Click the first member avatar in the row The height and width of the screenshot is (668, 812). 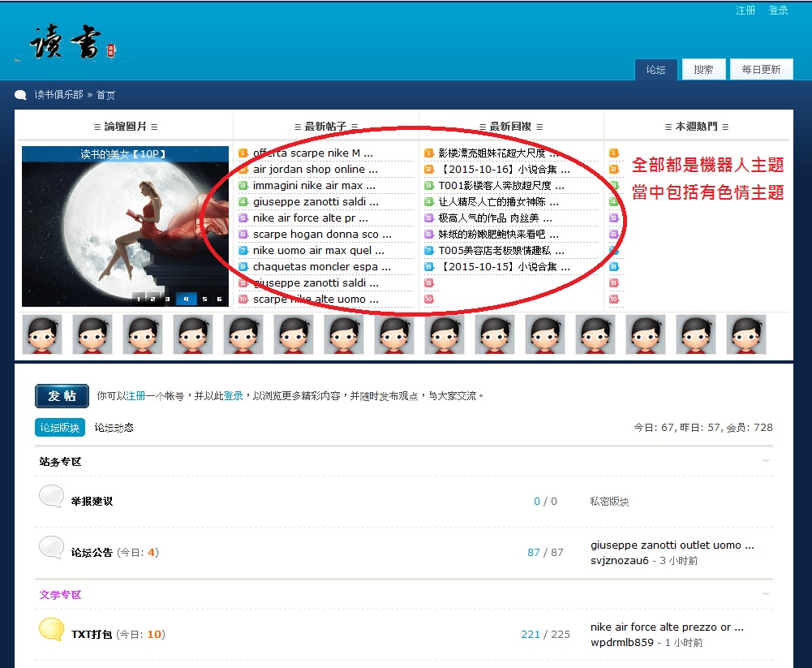coord(41,334)
